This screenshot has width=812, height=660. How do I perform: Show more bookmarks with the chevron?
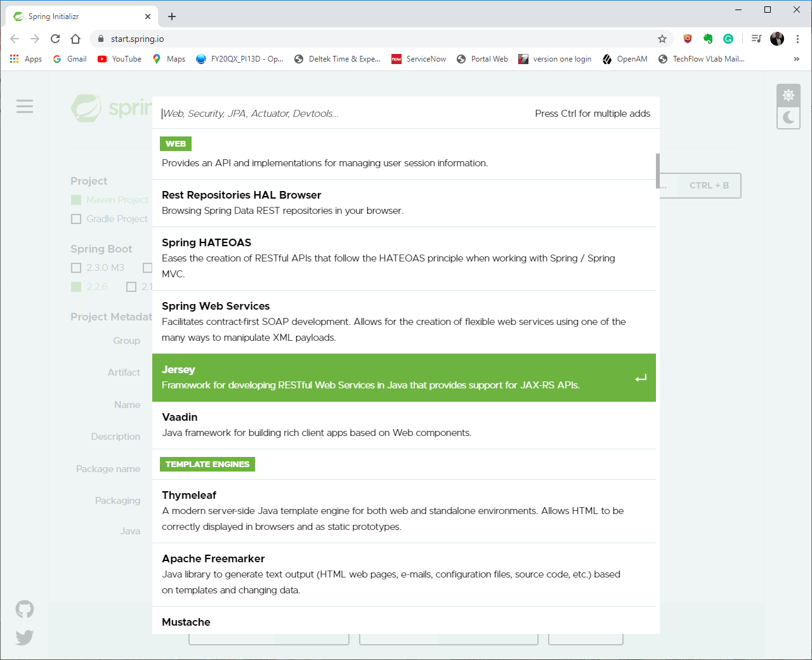pyautogui.click(x=797, y=59)
